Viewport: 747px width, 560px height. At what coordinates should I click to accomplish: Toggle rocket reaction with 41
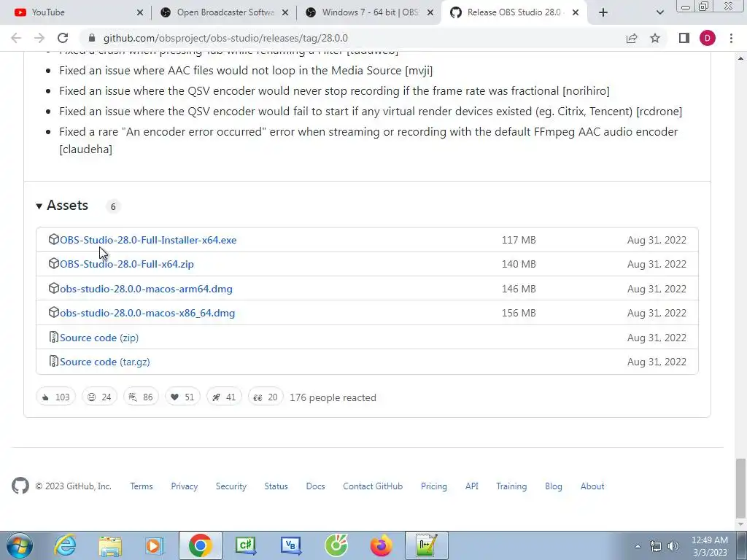click(x=224, y=397)
